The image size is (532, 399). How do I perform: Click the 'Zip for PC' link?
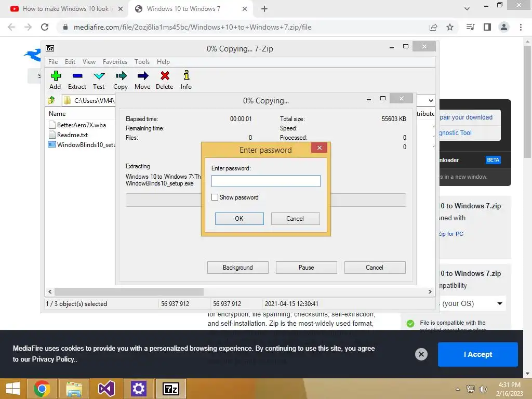450,234
